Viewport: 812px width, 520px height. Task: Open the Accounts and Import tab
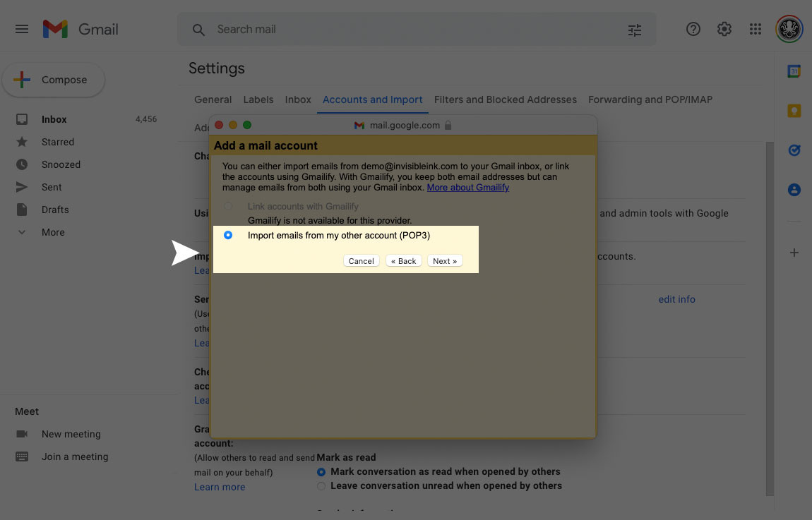tap(372, 99)
